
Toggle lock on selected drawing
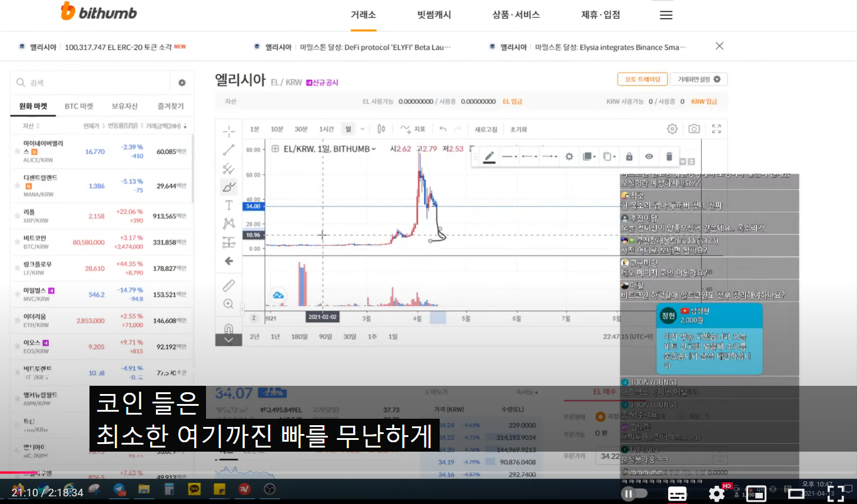629,156
